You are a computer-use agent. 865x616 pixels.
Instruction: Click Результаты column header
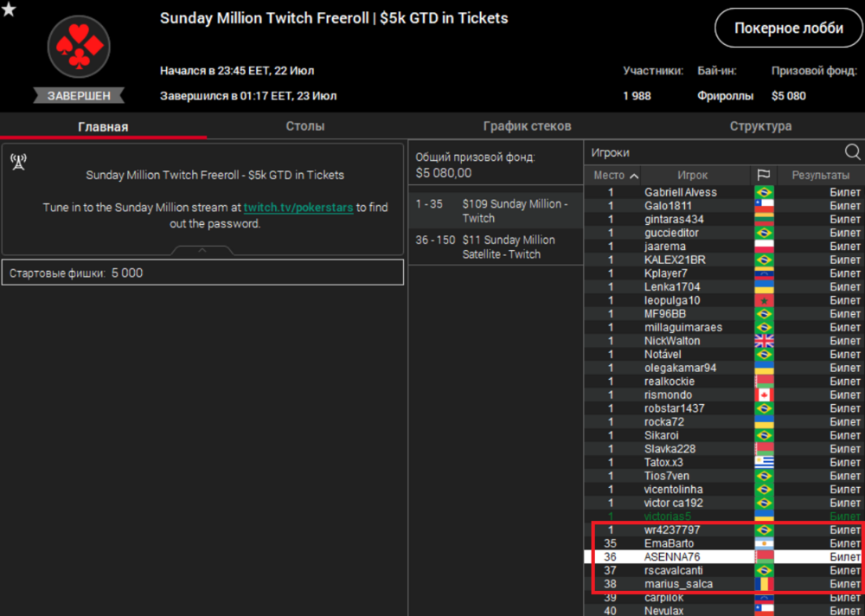[x=820, y=176]
